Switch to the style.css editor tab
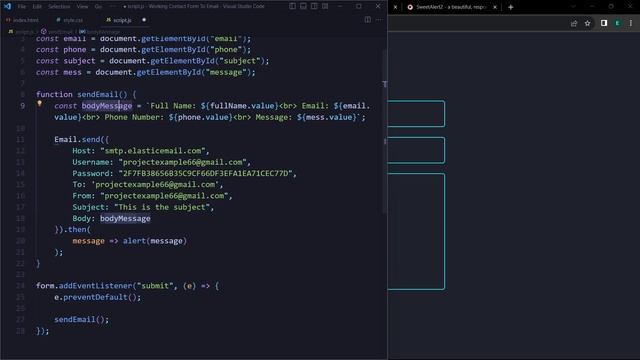The height and width of the screenshot is (360, 640). coord(70,20)
